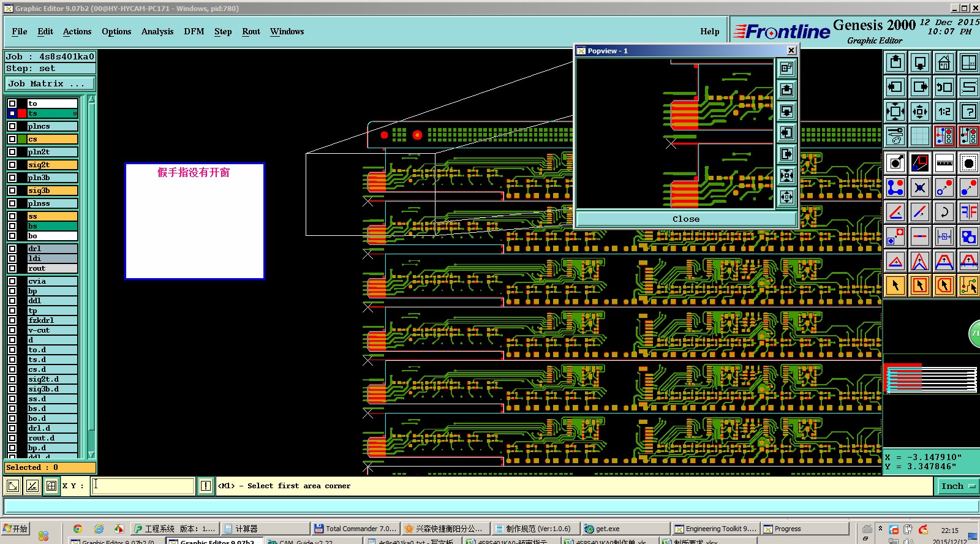The height and width of the screenshot is (544, 980).
Task: Toggle checkbox for layer sig2t
Action: [12, 165]
